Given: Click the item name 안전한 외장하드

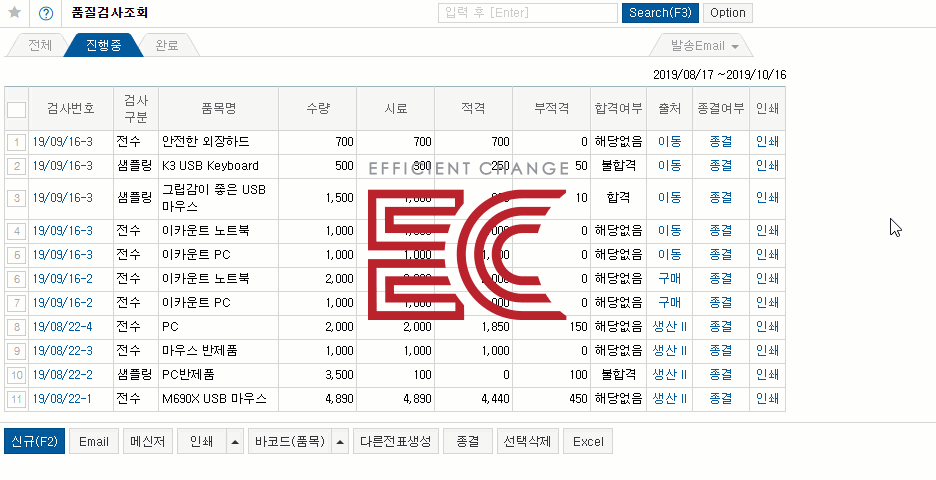Looking at the screenshot, I should 206,142.
